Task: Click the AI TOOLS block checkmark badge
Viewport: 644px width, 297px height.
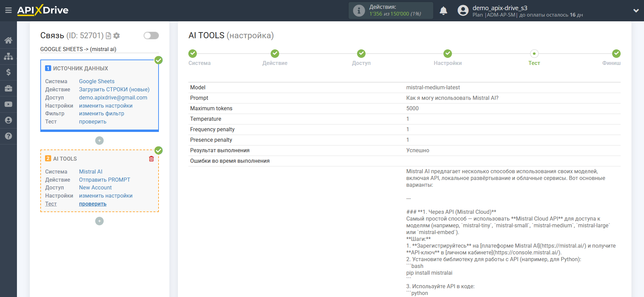Action: tap(159, 151)
